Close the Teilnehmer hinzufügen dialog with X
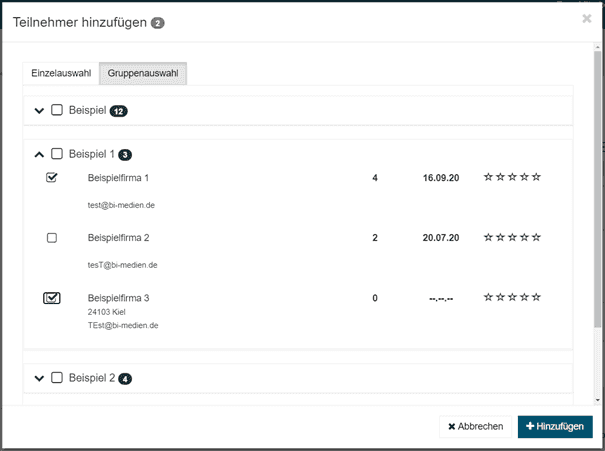This screenshot has width=605, height=451. pyautogui.click(x=586, y=18)
